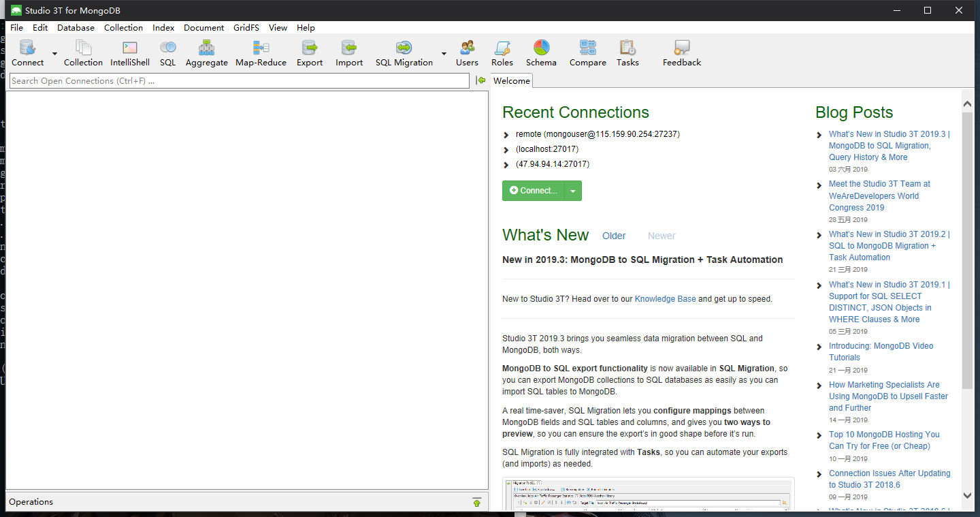Open the green Connect button dropdown arrow

coord(573,191)
